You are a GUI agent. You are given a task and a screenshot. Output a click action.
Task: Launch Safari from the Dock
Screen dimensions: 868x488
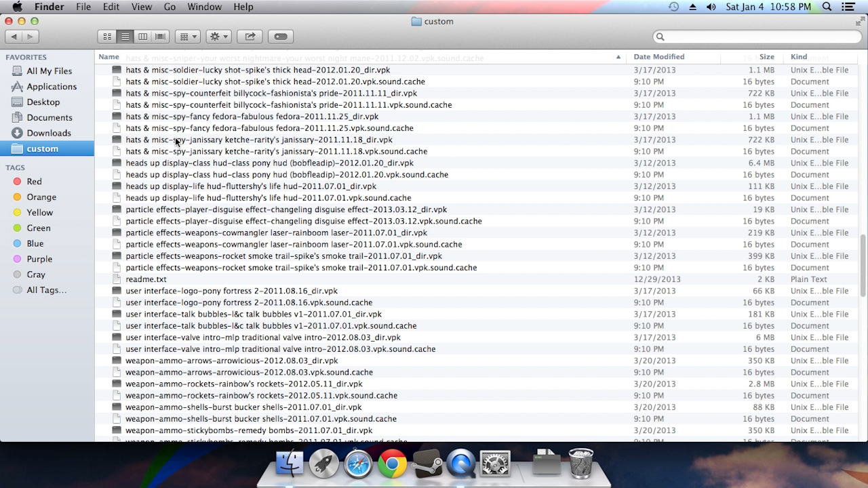click(358, 464)
